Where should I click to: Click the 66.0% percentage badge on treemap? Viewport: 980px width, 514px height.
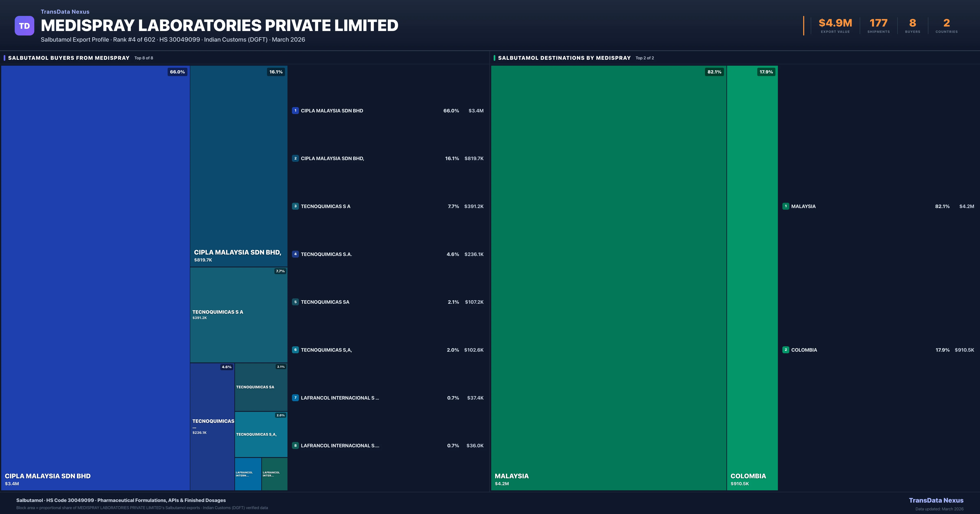[177, 72]
